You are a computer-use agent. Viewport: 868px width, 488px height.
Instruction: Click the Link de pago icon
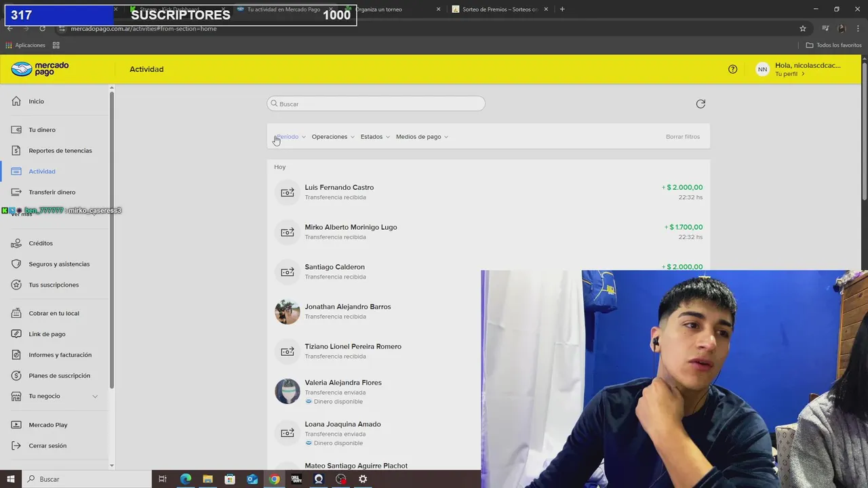click(16, 333)
